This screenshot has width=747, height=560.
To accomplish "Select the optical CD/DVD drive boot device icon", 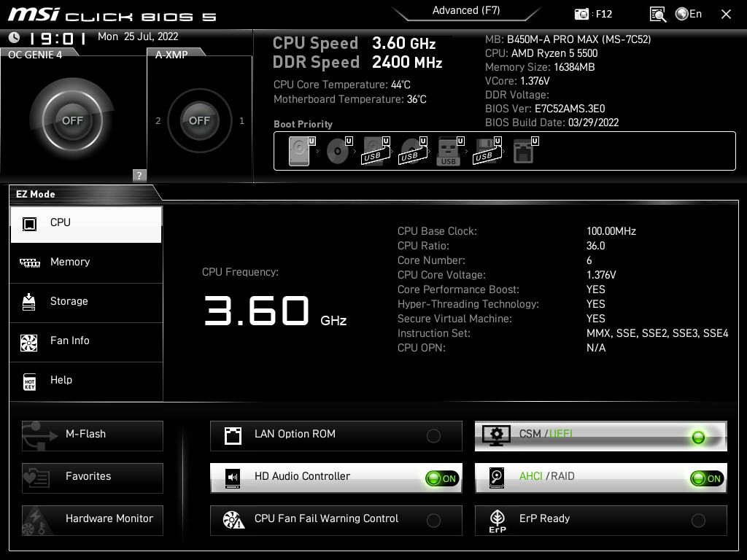I will 338,152.
